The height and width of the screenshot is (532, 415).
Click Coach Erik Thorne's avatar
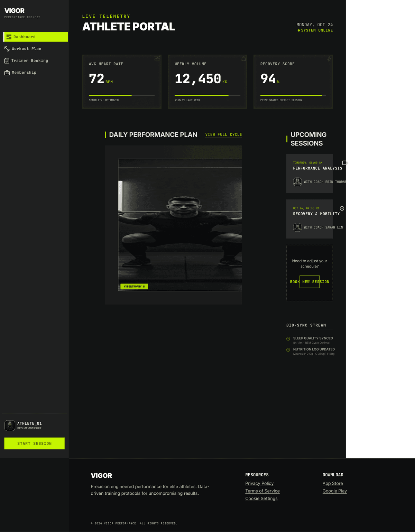297,182
